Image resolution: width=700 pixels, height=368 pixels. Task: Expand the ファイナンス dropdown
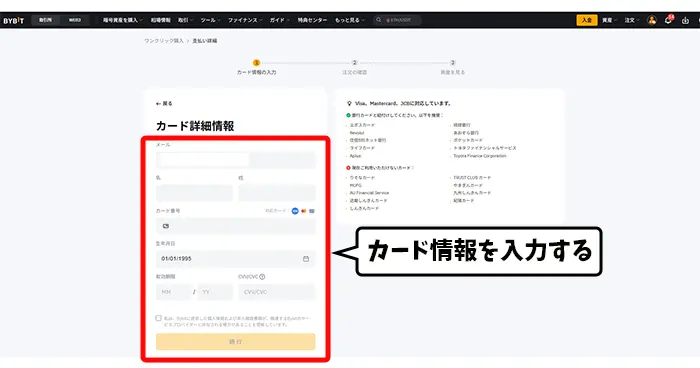(245, 20)
